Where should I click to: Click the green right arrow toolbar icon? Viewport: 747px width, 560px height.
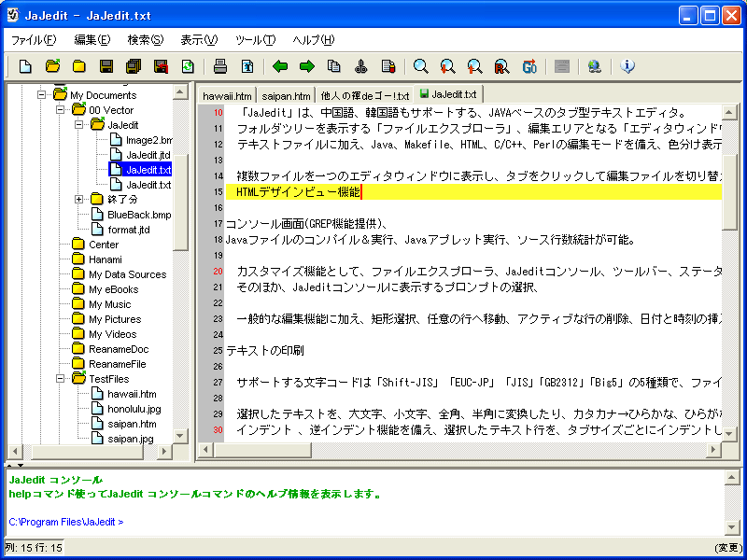(x=307, y=66)
